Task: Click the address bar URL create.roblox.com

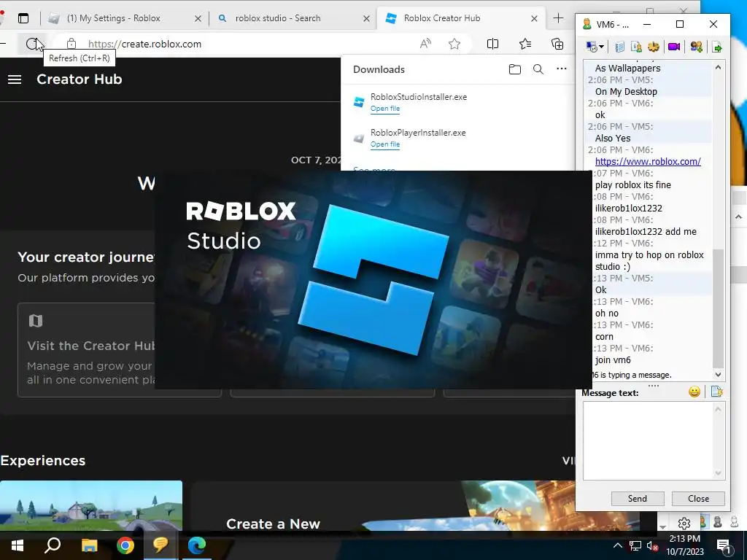Action: point(145,44)
